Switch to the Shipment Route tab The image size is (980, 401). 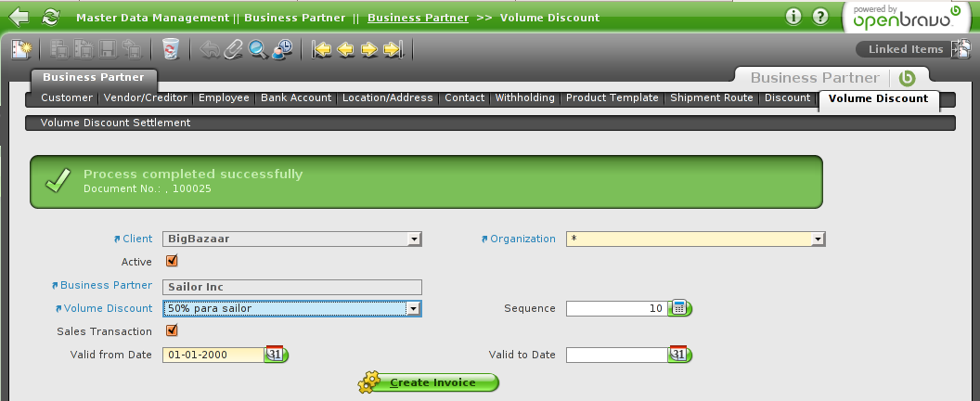[x=711, y=97]
